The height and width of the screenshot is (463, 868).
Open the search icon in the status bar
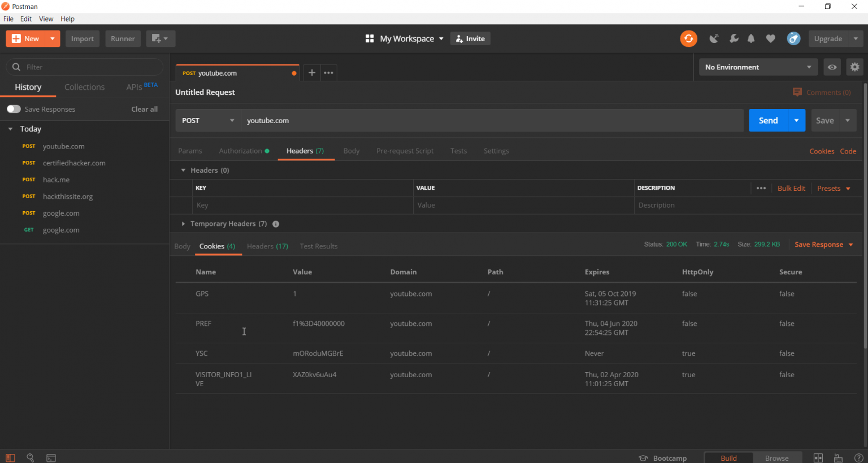tap(30, 458)
